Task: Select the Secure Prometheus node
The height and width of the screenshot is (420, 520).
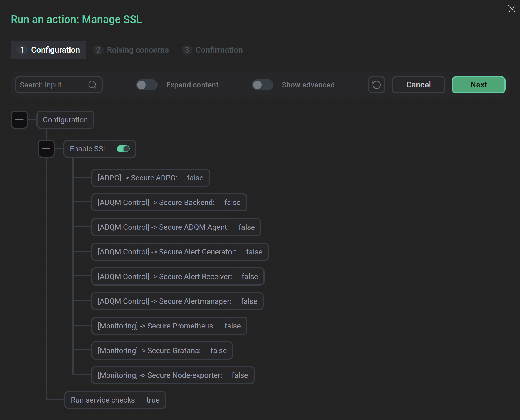Action: pos(169,326)
